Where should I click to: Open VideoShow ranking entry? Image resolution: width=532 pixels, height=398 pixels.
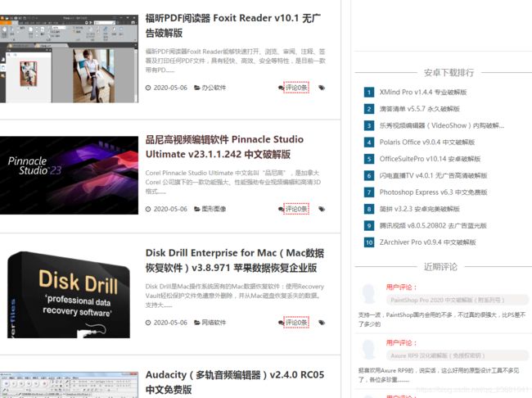[x=441, y=125]
